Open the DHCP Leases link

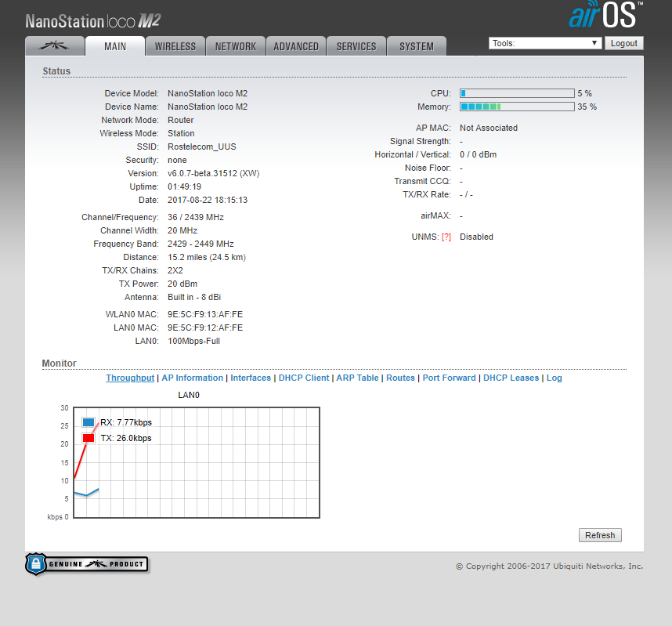[x=511, y=378]
